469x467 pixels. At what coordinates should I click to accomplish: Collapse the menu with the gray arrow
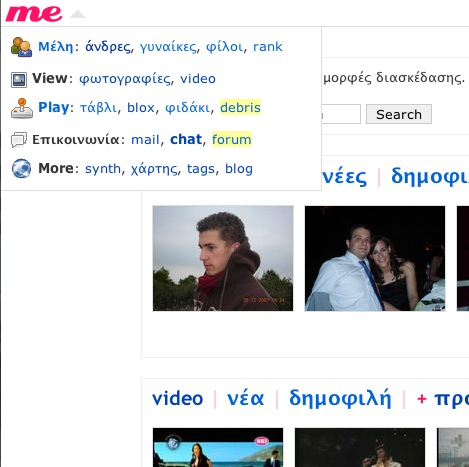tap(78, 14)
